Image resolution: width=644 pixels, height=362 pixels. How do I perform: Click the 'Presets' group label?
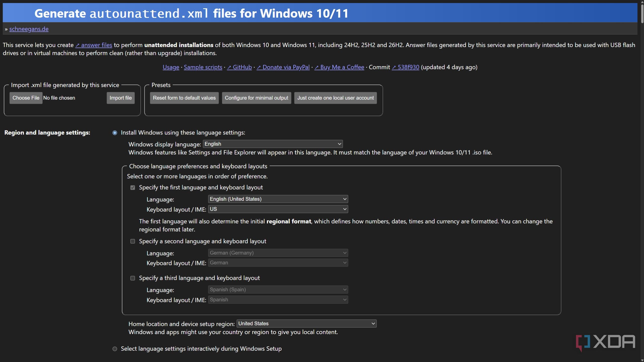click(x=161, y=85)
